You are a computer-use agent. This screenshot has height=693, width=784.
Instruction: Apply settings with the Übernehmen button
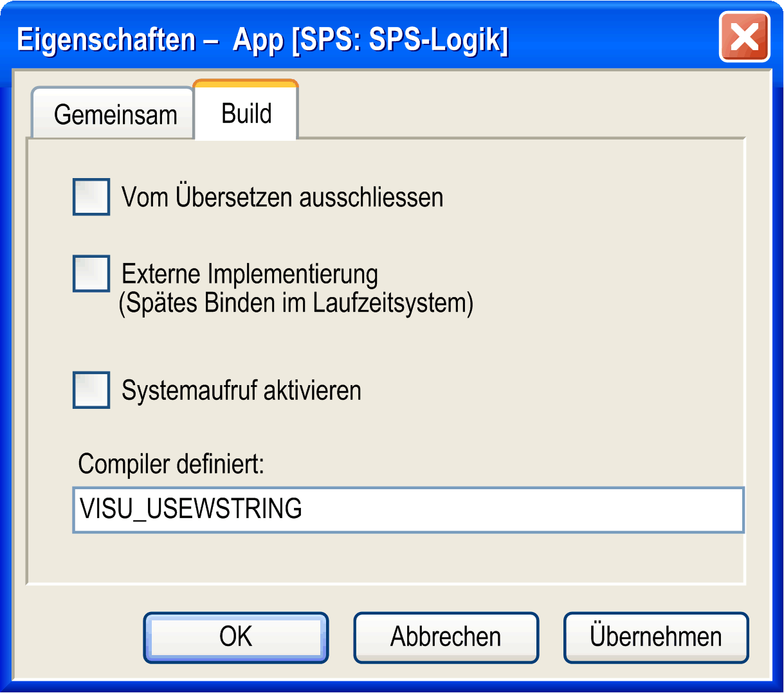click(x=656, y=637)
